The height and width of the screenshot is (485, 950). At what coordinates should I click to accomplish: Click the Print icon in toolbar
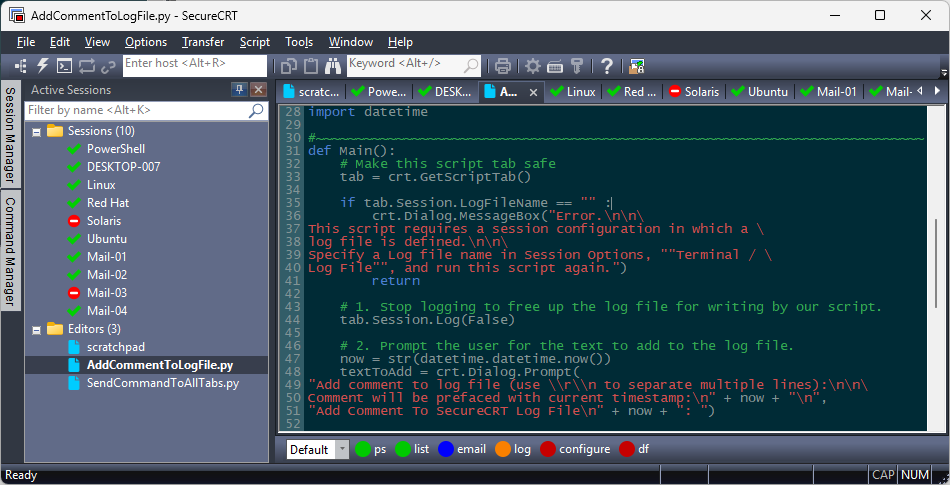pos(503,66)
